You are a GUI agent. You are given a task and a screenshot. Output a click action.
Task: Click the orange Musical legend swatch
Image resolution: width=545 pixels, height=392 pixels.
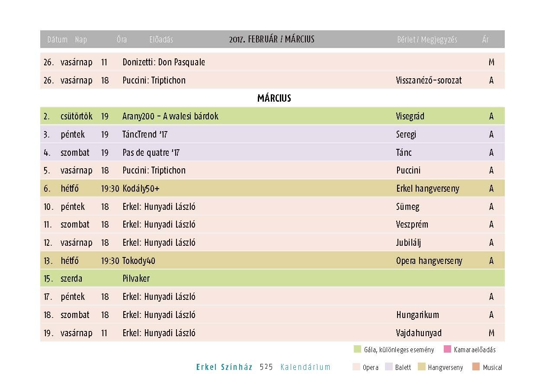476,367
